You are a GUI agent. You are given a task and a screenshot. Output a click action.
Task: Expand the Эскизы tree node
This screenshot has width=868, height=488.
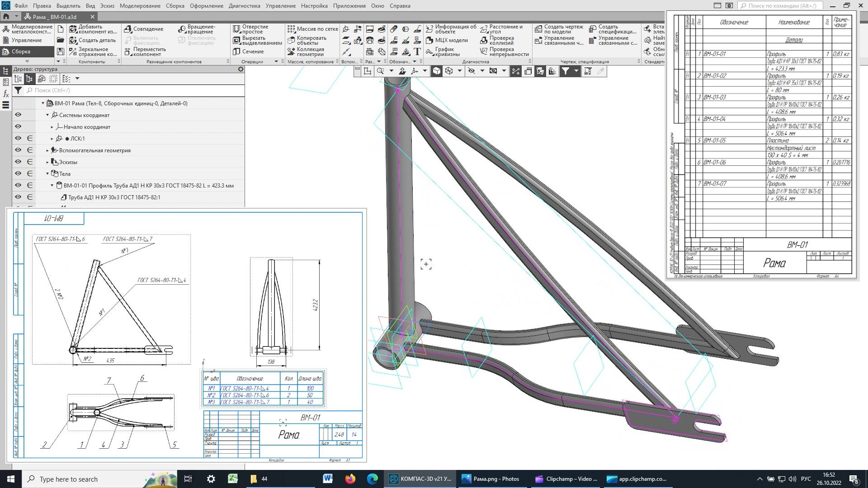(47, 162)
